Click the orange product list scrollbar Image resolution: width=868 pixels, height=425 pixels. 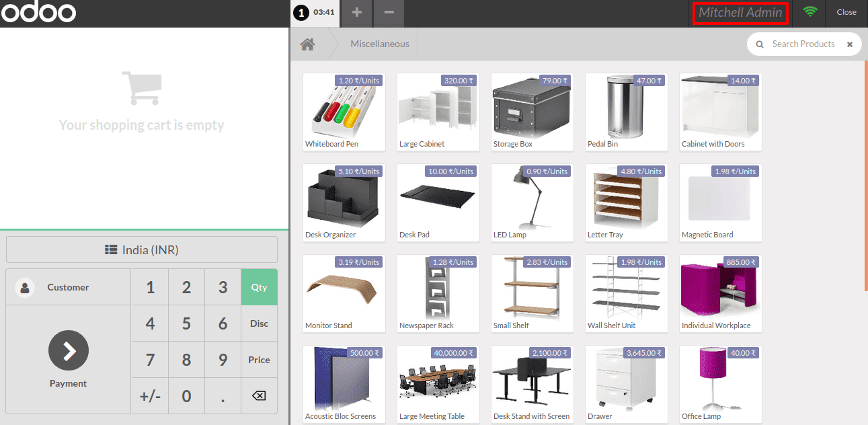(866, 176)
